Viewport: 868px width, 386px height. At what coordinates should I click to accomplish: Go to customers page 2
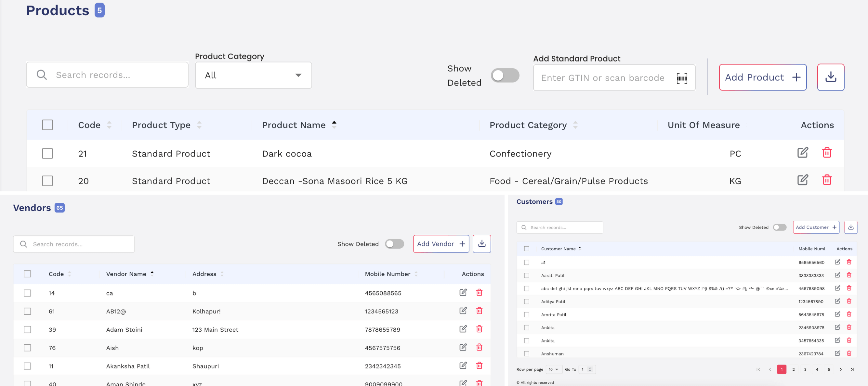pyautogui.click(x=794, y=369)
